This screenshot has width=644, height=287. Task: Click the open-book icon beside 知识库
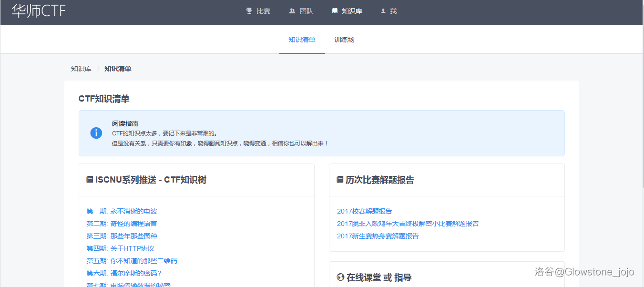(335, 10)
